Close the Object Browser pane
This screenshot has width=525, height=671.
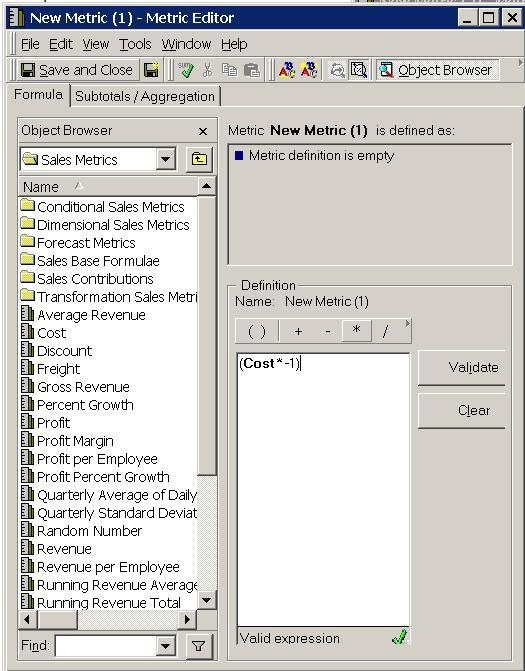(203, 131)
